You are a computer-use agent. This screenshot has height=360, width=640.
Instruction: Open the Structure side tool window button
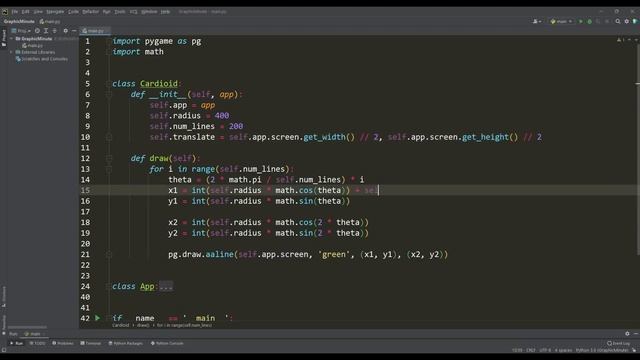[x=4, y=297]
